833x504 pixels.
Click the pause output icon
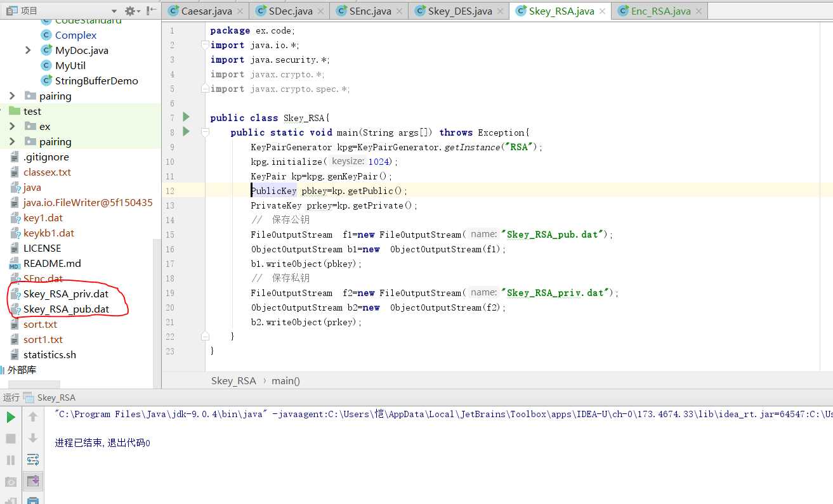coord(11,460)
